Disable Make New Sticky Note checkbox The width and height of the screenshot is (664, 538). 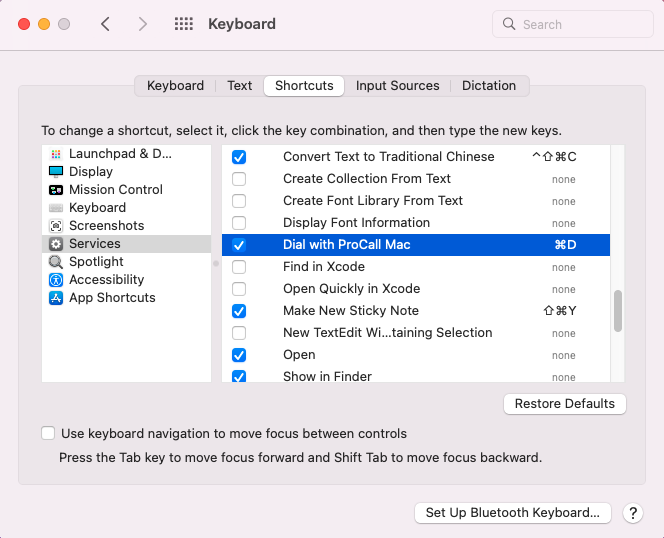[239, 311]
